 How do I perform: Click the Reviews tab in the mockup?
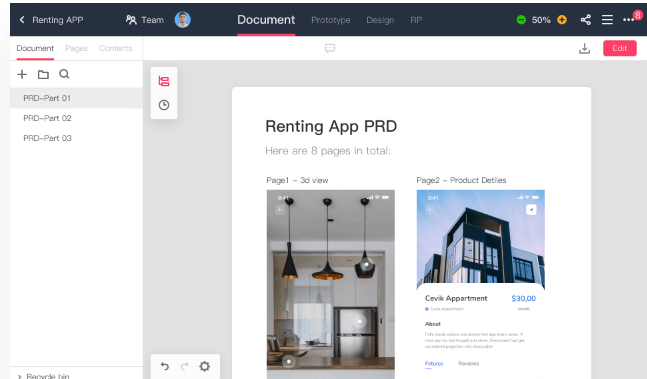(x=468, y=363)
